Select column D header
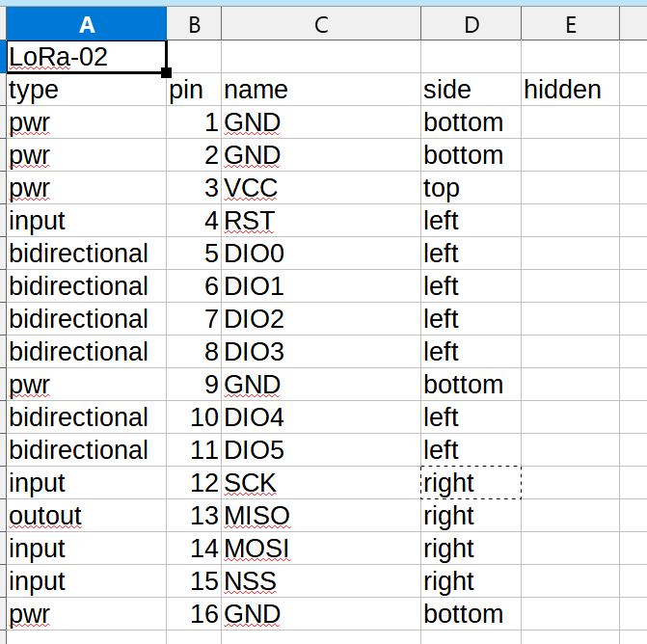The image size is (647, 644). click(x=472, y=24)
